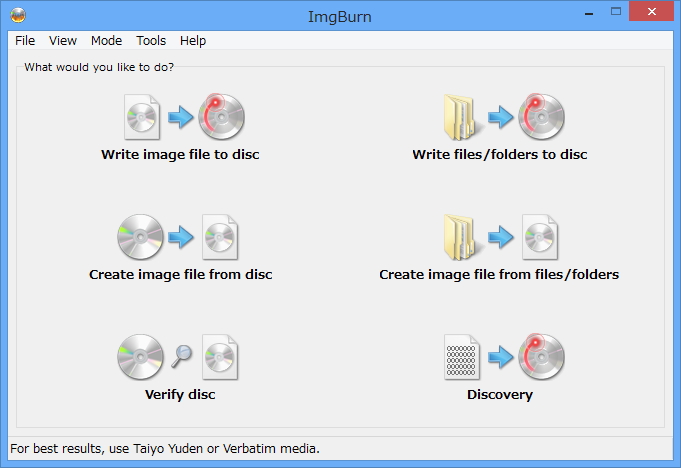Start the Discovery mode icon
Viewport: 681px width, 468px height.
click(x=504, y=357)
